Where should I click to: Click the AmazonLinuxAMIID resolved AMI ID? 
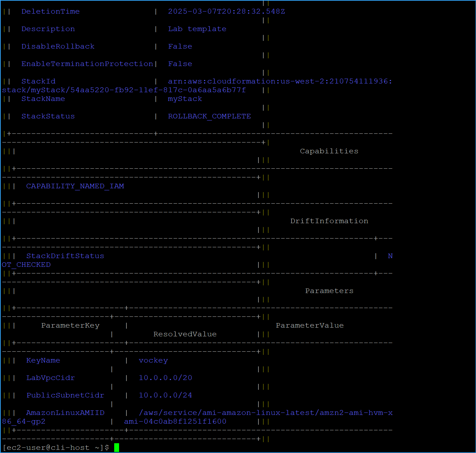(x=175, y=421)
